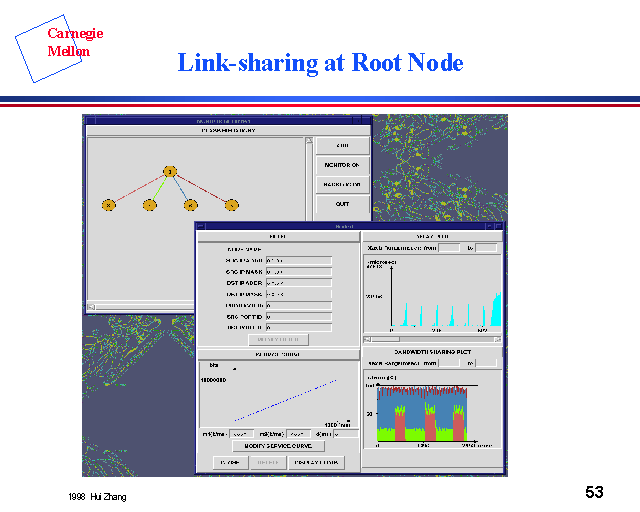Select the third leaf node on blue link
Viewport: 640px width, 512px height.
click(190, 205)
